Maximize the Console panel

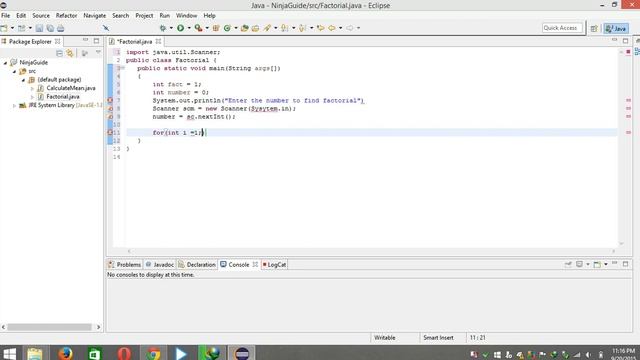625,264
